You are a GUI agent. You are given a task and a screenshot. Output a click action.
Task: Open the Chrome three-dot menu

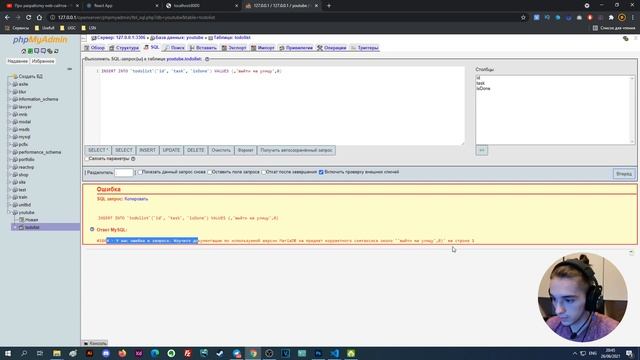pyautogui.click(x=633, y=18)
